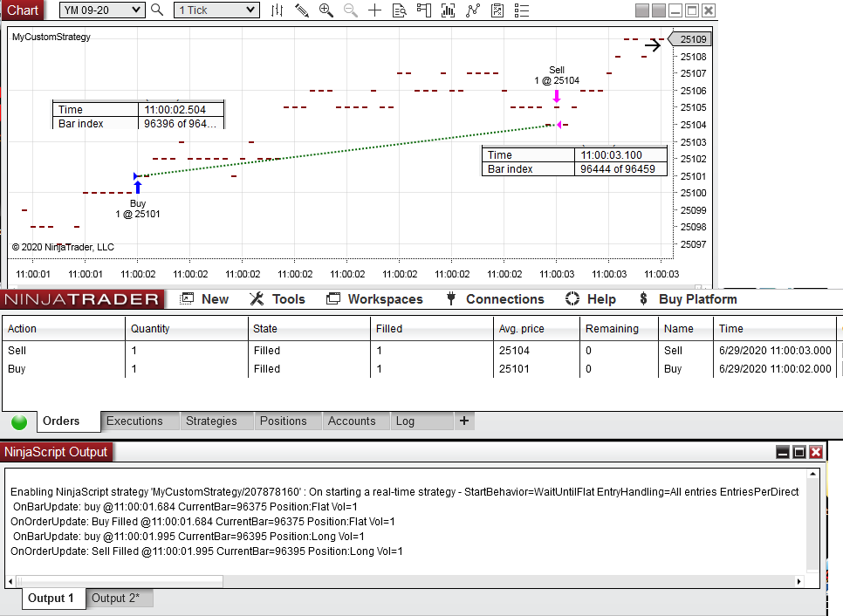Switch to the Positions tab
This screenshot has height=616, width=843.
click(x=288, y=421)
